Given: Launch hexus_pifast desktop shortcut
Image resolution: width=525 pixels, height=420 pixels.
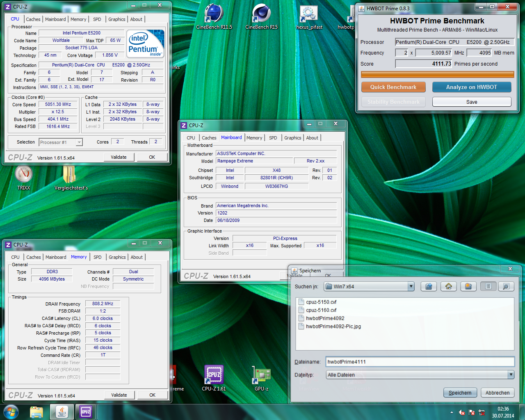Looking at the screenshot, I should 309,17.
